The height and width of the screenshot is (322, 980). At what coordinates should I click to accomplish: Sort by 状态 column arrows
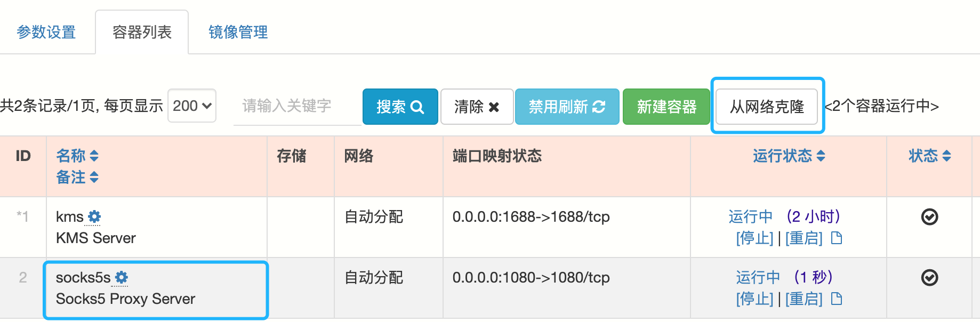[947, 156]
